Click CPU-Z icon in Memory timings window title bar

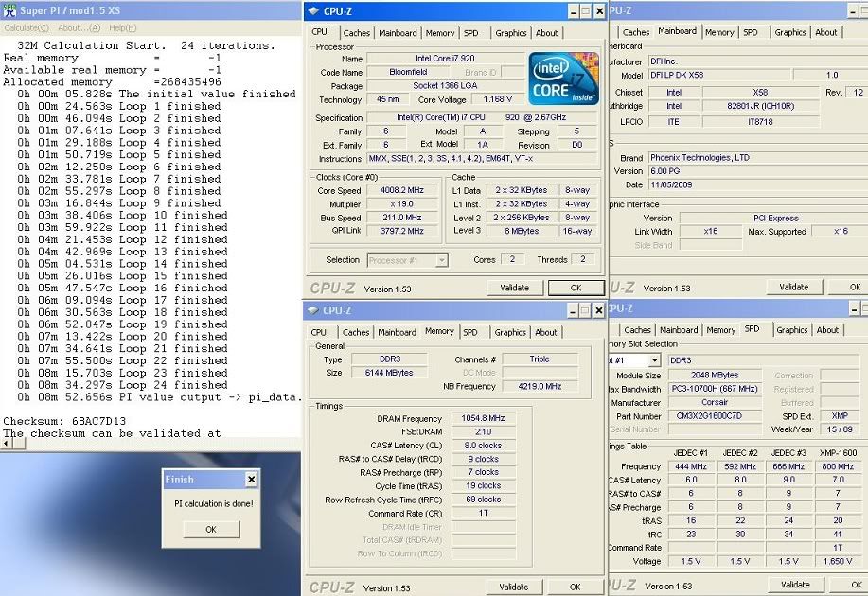(x=312, y=309)
